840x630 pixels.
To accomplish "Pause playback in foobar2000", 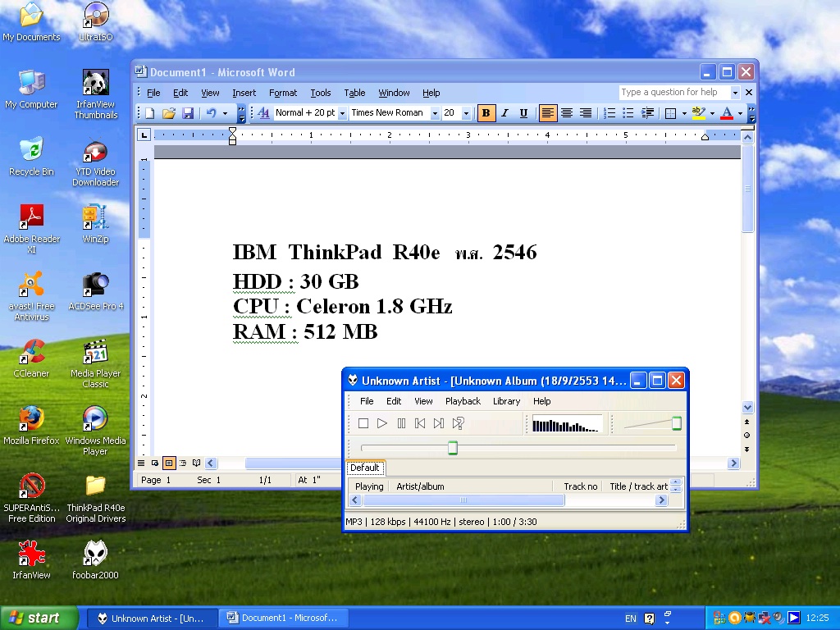I will (x=401, y=423).
